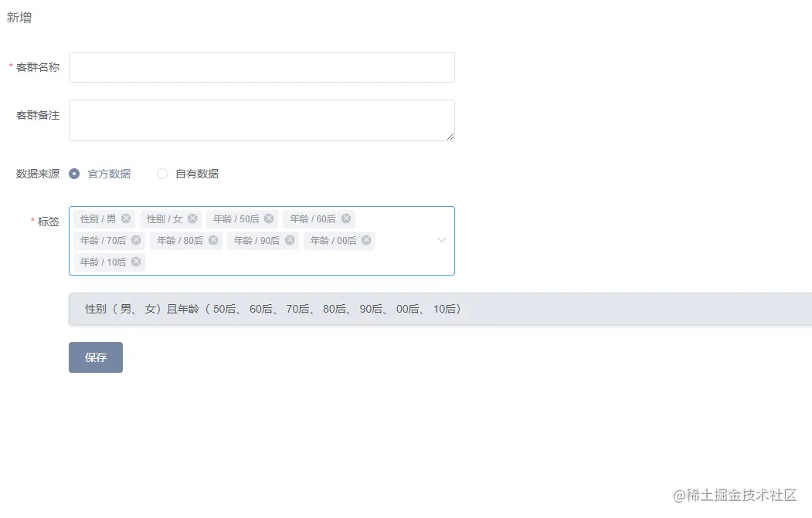Remove the 年龄 / 00后 tag

tap(366, 240)
